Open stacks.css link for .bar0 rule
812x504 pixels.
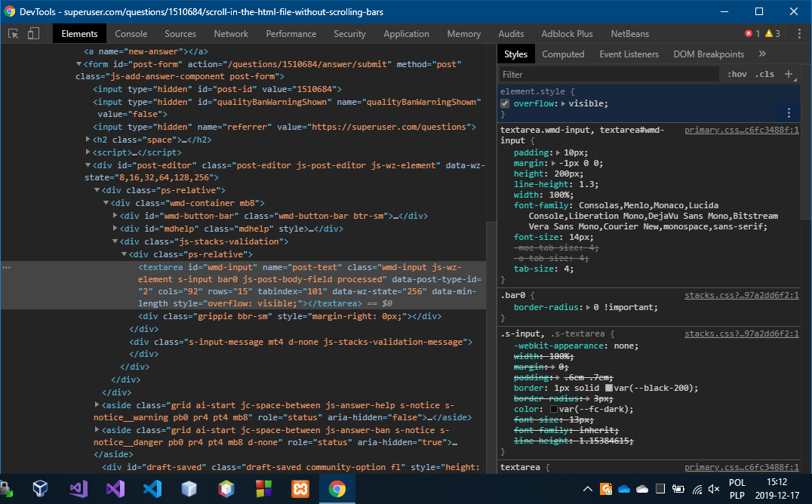[742, 295]
